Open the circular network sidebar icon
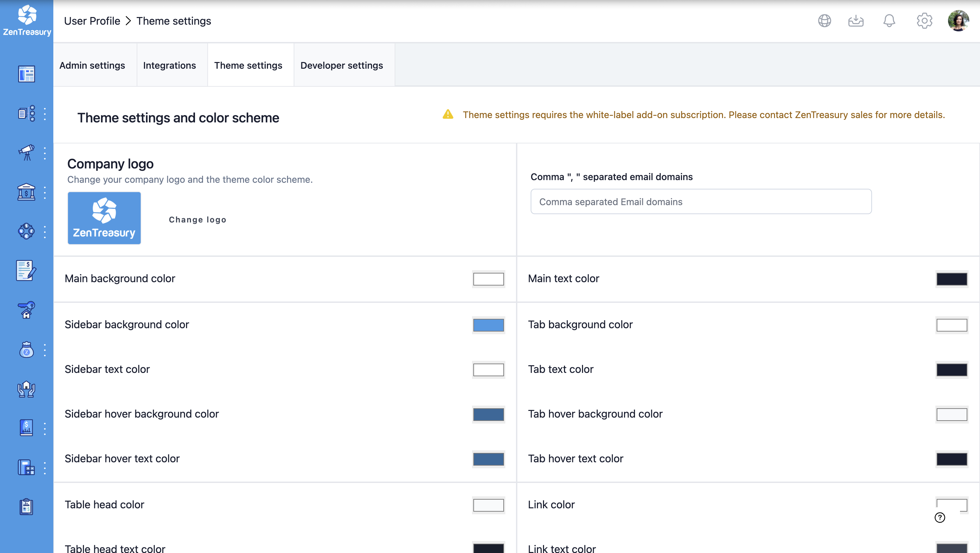980x553 pixels. coord(26,231)
